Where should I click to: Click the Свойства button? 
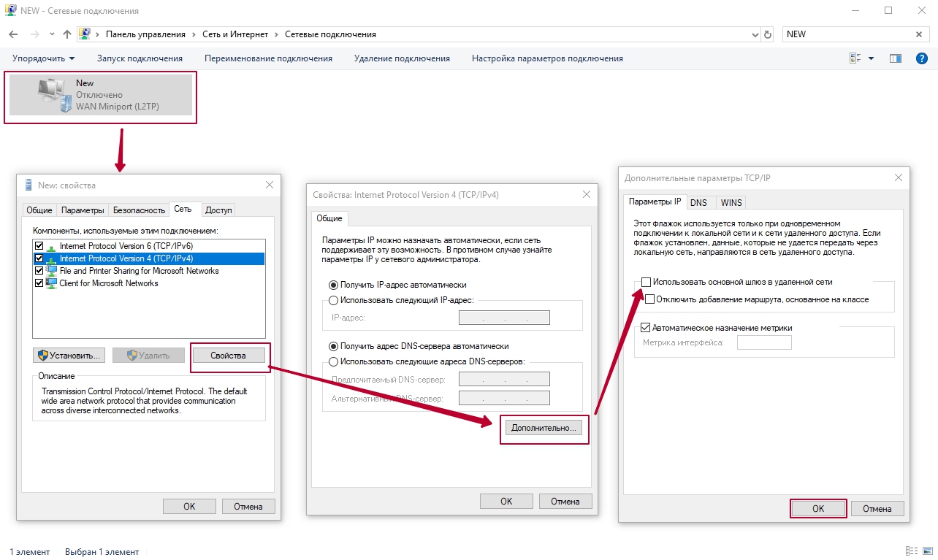pos(228,356)
